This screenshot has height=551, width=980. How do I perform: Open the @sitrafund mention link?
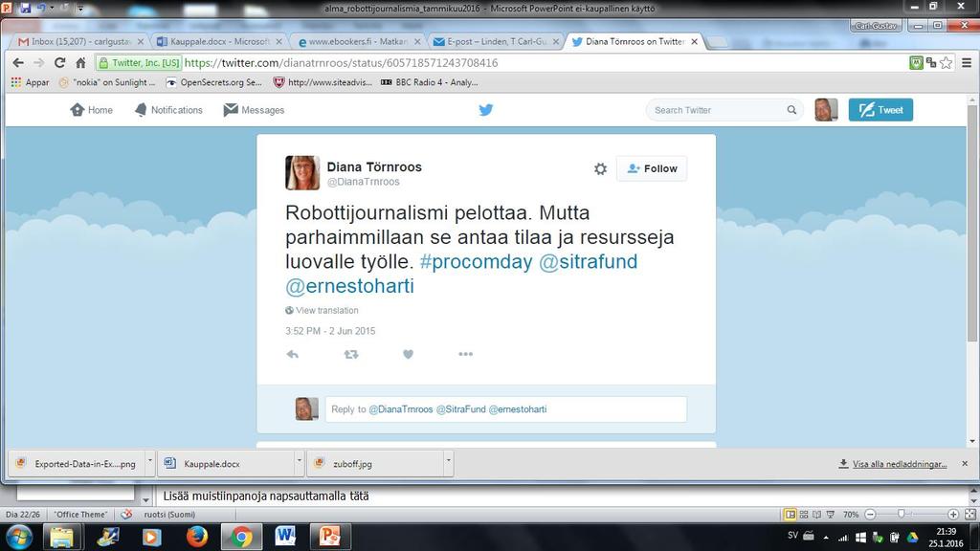(589, 261)
